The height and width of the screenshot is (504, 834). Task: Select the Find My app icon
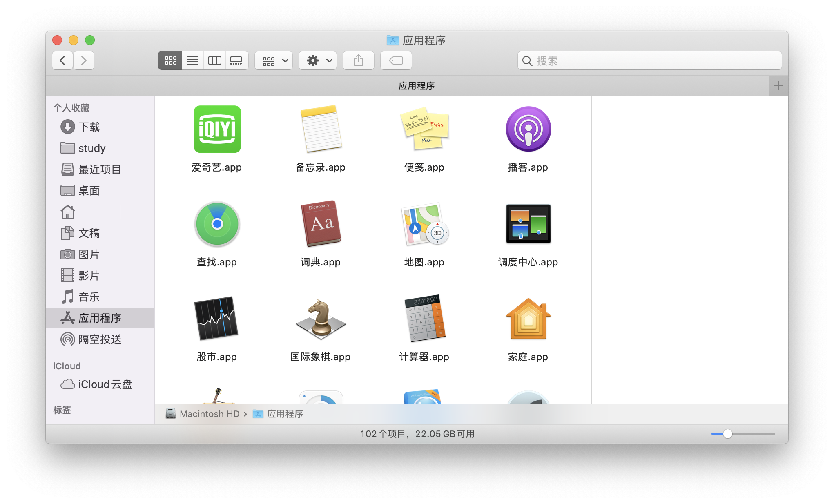pos(217,224)
